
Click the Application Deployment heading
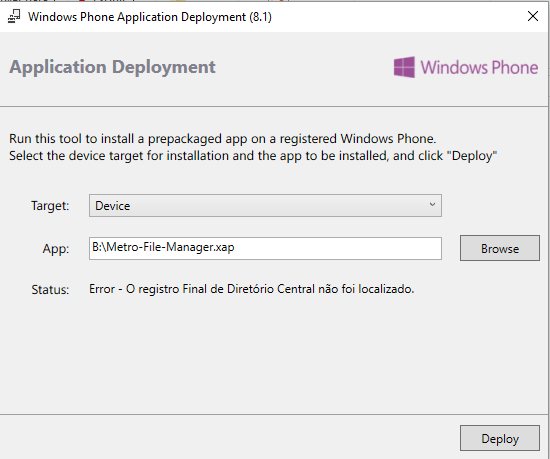(112, 67)
